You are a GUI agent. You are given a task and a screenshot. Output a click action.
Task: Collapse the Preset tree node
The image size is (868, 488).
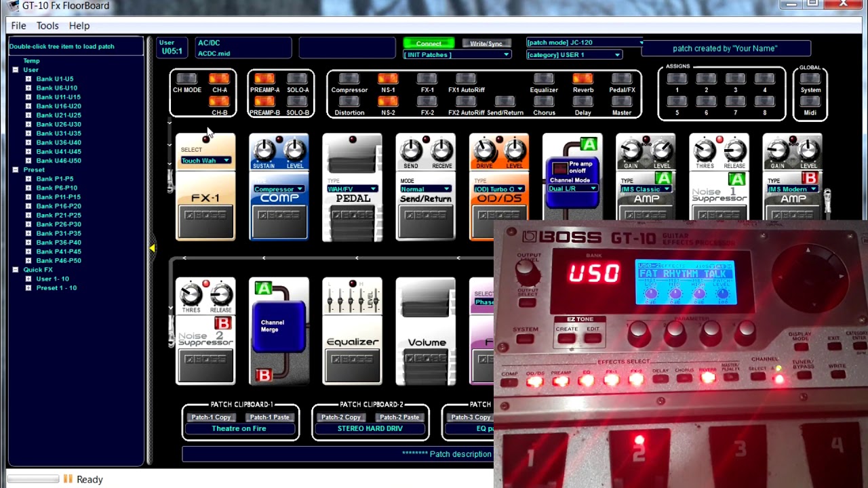tap(16, 169)
